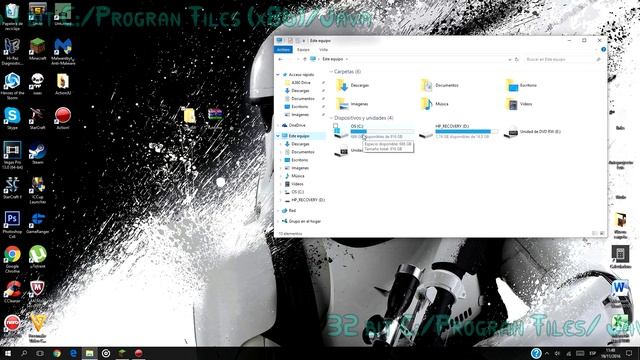Image resolution: width=640 pixels, height=360 pixels.
Task: Open taskbar search
Action: (24, 353)
